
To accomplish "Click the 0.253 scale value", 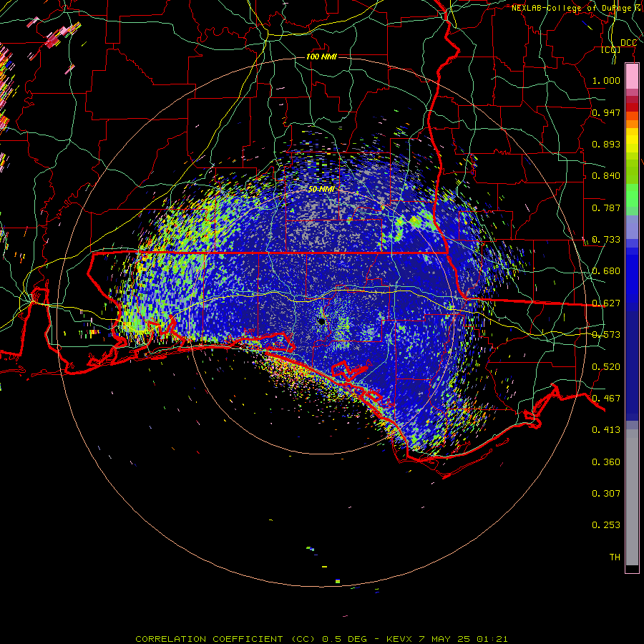I will (x=606, y=525).
